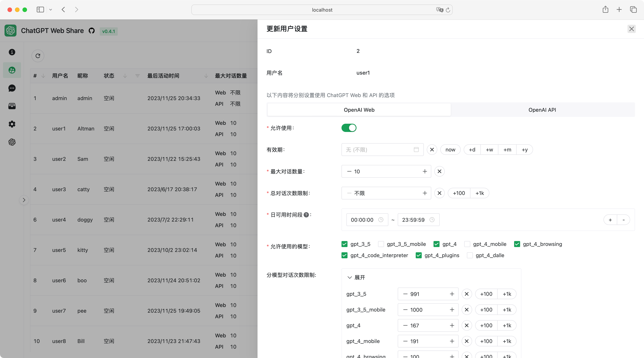This screenshot has height=358, width=644.
Task: Open the status column filter icon
Action: point(137,76)
